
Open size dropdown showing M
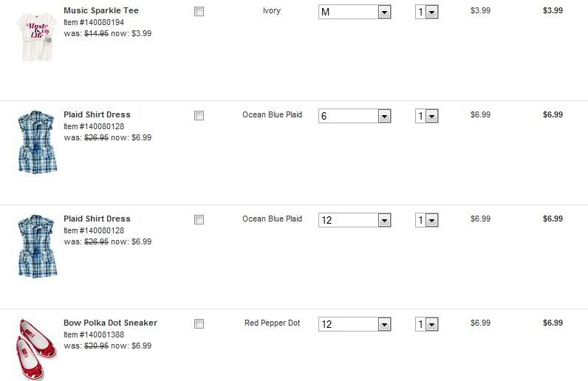[355, 13]
